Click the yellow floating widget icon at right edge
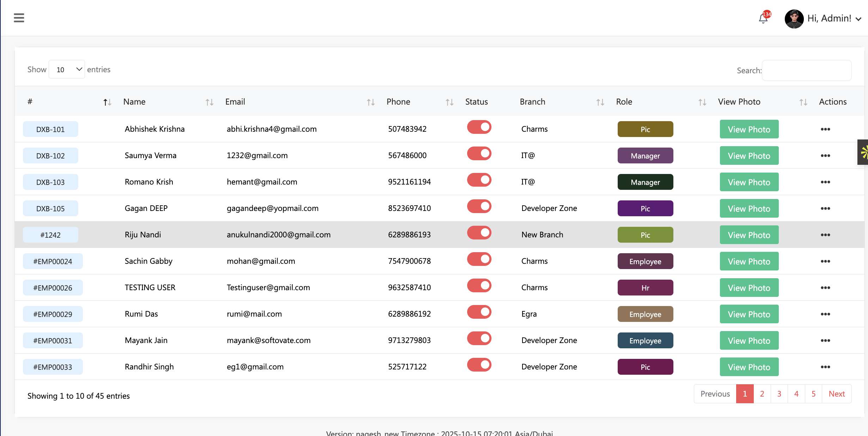Image resolution: width=868 pixels, height=436 pixels. [864, 152]
